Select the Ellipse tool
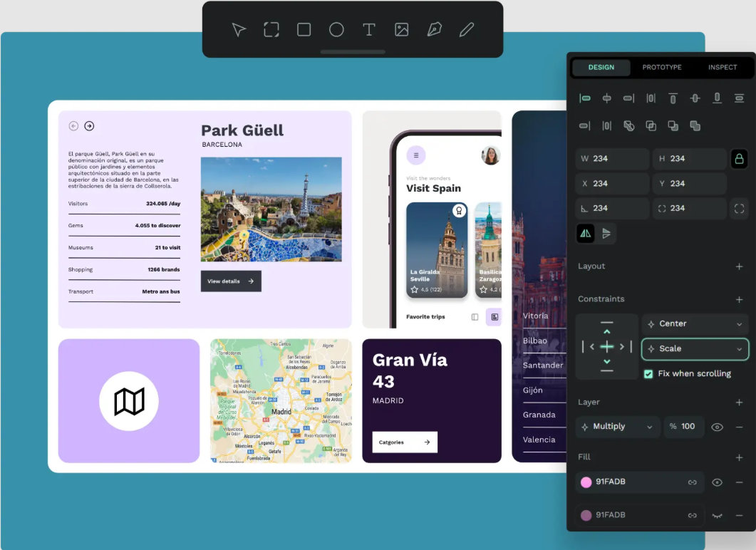This screenshot has width=756, height=550. pyautogui.click(x=336, y=30)
